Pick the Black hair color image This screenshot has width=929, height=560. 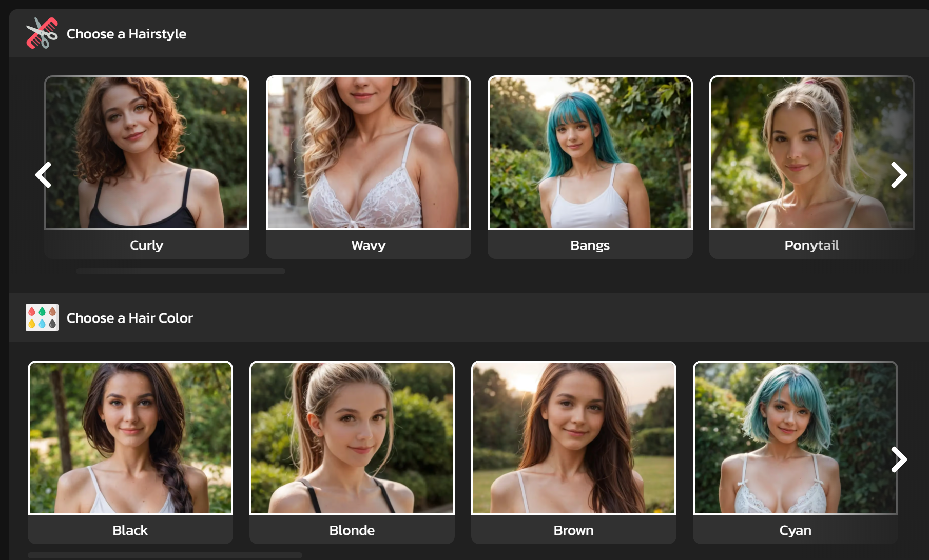point(130,438)
